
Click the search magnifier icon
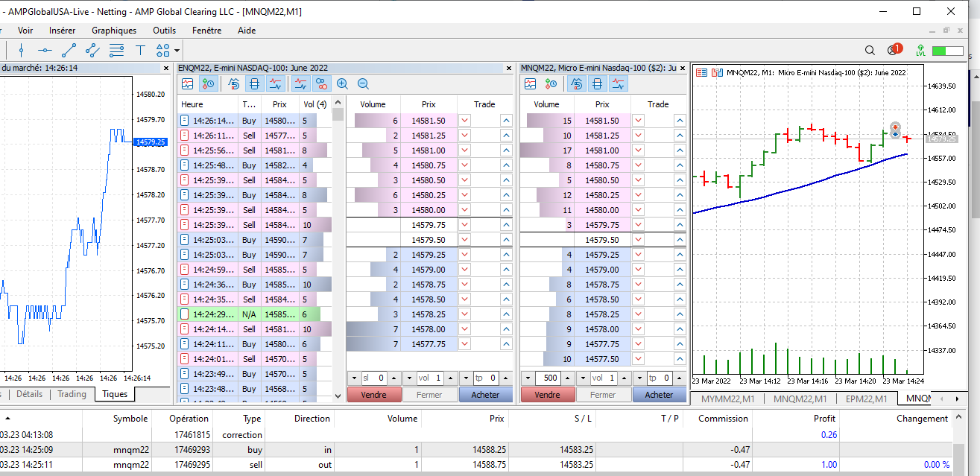pos(870,51)
